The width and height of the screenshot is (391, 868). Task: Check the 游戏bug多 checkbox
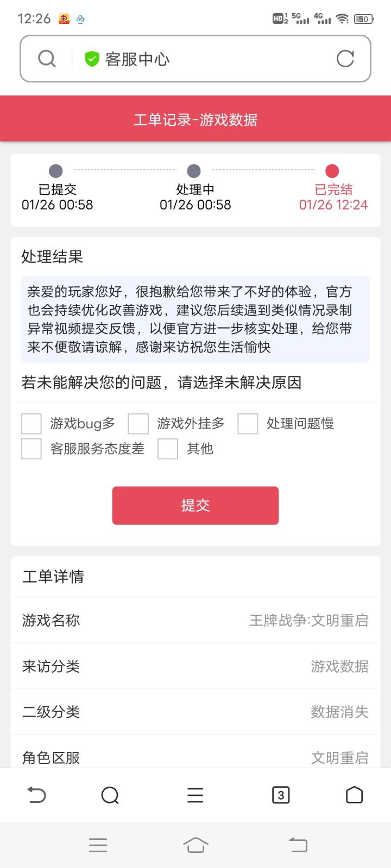(31, 424)
